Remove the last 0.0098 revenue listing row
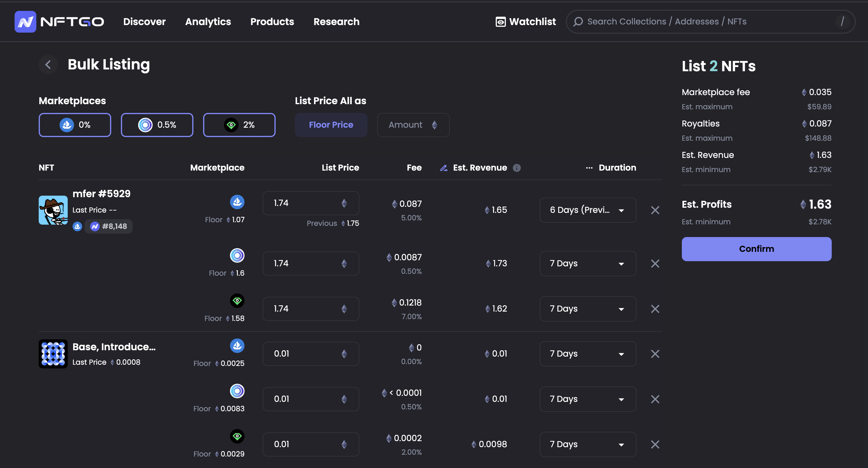868x468 pixels. click(x=655, y=444)
